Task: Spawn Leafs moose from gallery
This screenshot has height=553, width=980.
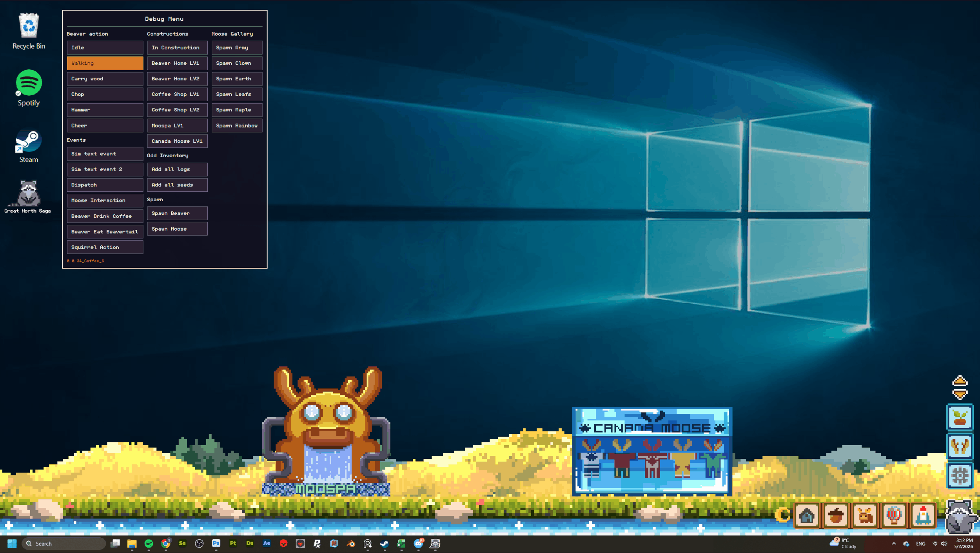Action: point(237,94)
